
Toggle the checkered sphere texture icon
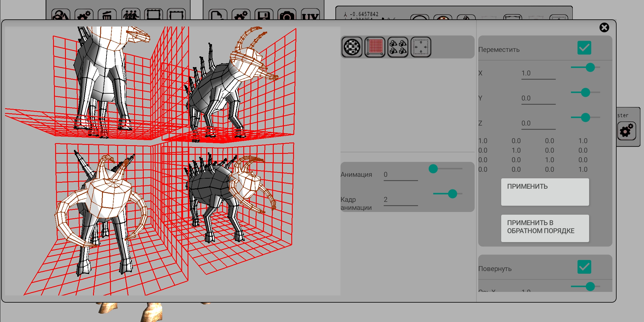pos(352,47)
